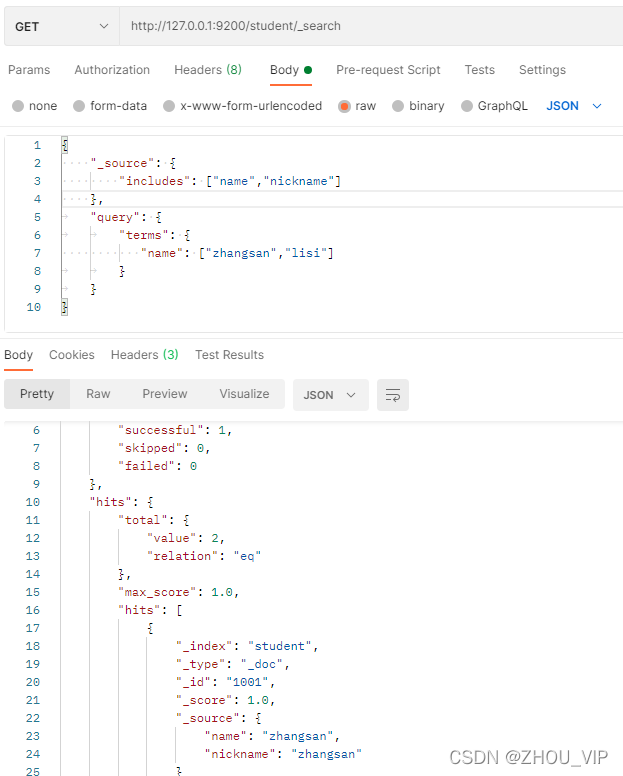The image size is (623, 776).
Task: Click the "hits": { line on response line 10
Action: (x=121, y=502)
